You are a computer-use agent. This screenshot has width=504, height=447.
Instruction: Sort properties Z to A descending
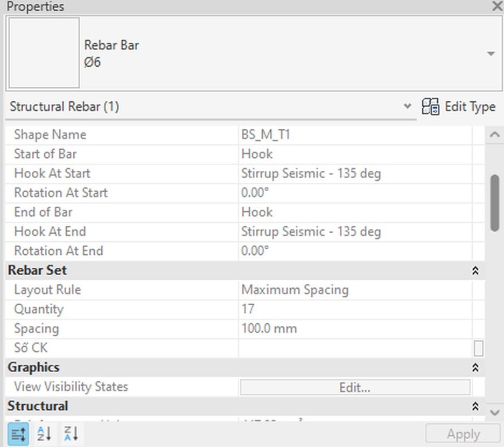[71, 434]
